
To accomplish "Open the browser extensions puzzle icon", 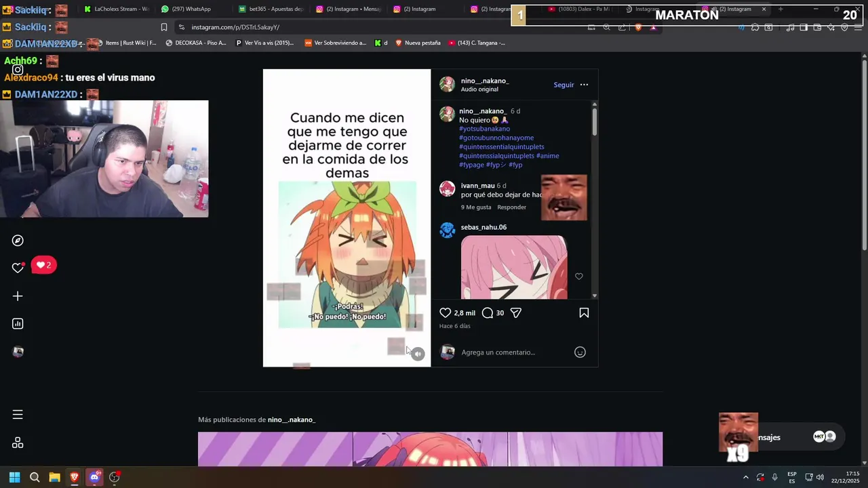I will coord(755,27).
